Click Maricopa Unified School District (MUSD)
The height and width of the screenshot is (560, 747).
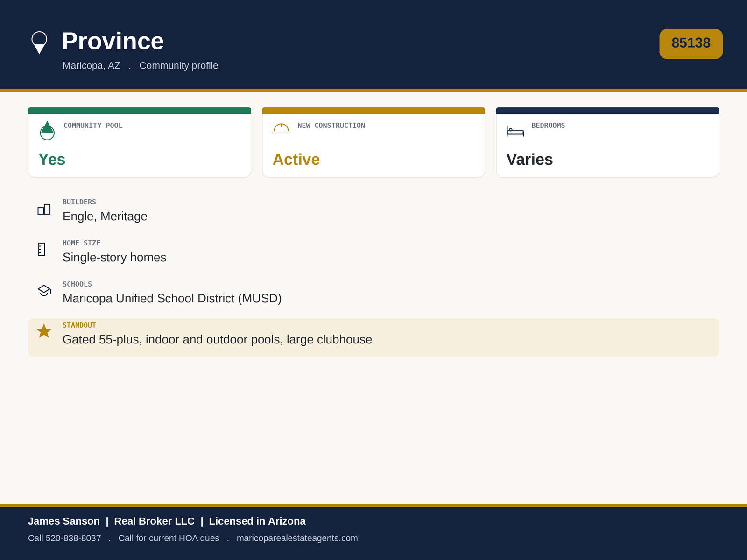[172, 299]
